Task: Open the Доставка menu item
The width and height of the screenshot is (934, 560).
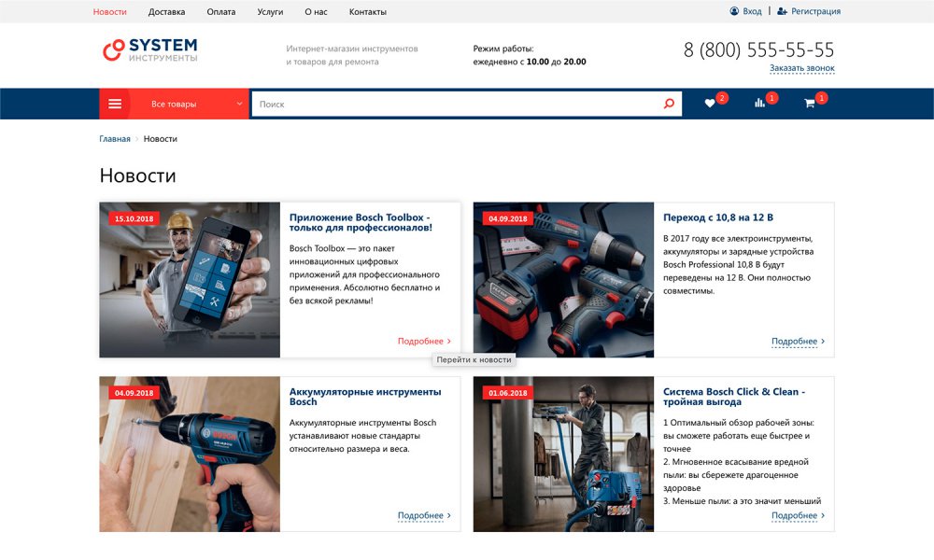Action: [166, 12]
